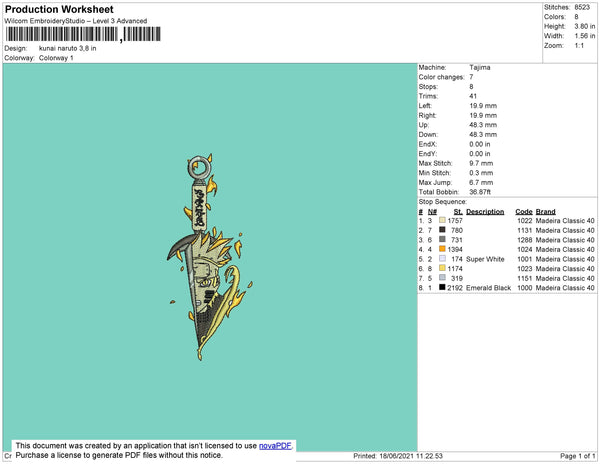The width and height of the screenshot is (600, 464).
Task: Click the printed date 18/06/2021
Action: point(396,456)
